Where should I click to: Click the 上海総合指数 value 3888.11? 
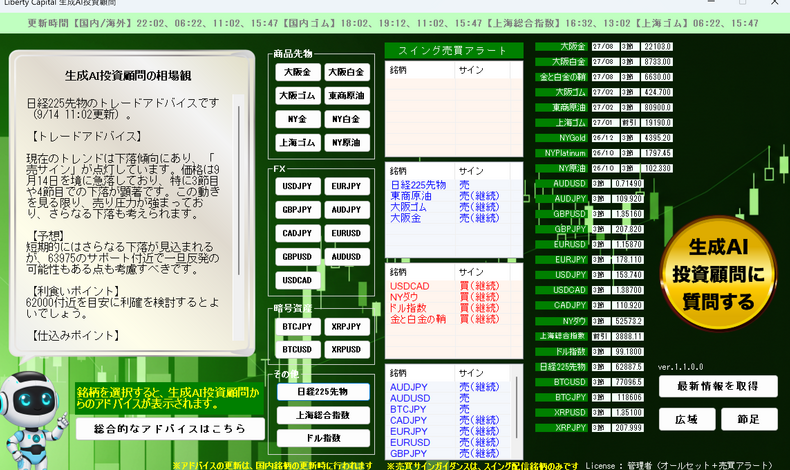pos(628,336)
